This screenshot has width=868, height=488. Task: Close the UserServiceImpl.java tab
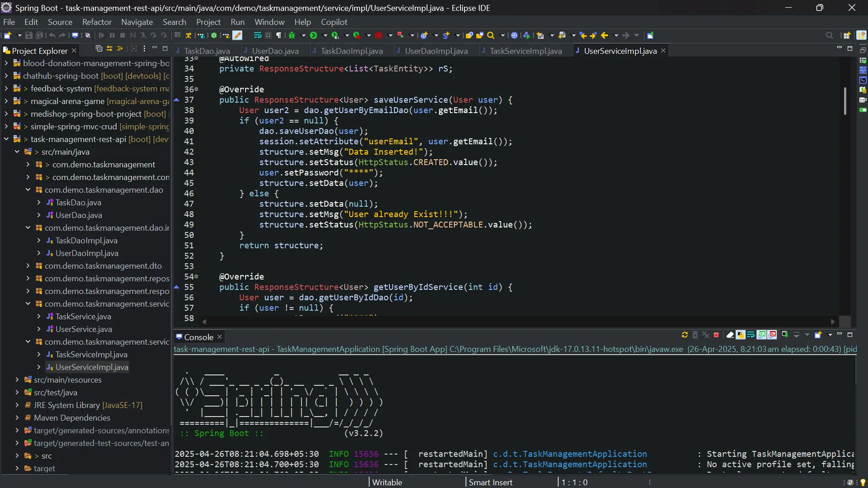664,51
